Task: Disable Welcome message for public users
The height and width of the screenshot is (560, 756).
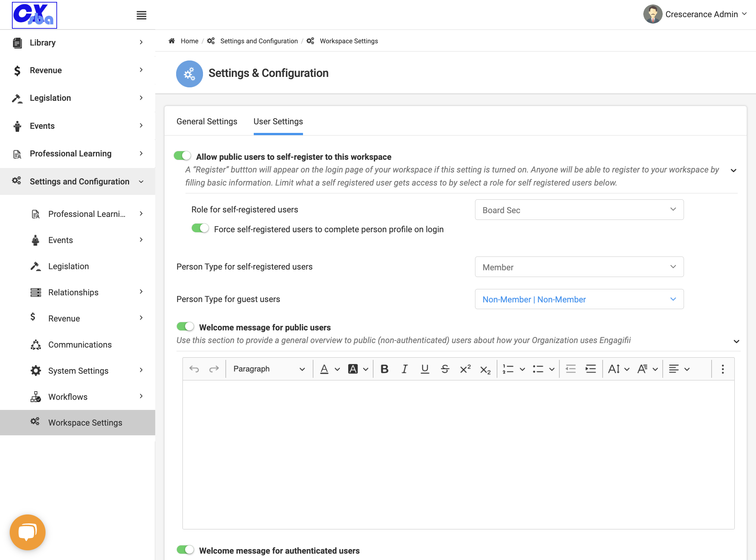Action: (x=185, y=326)
